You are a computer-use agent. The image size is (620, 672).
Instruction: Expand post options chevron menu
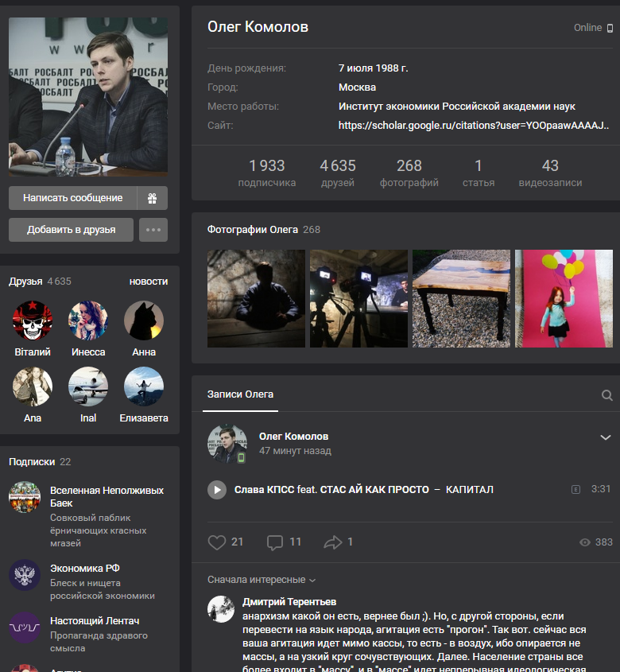tap(606, 437)
